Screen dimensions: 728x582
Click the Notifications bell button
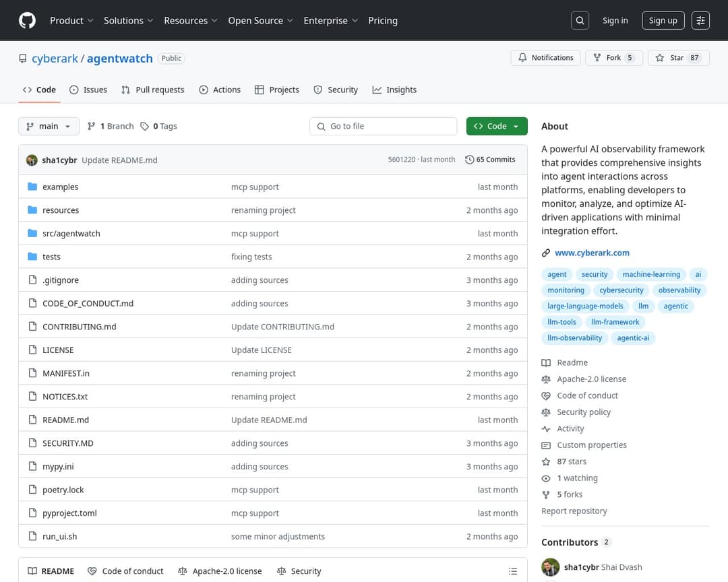point(545,57)
